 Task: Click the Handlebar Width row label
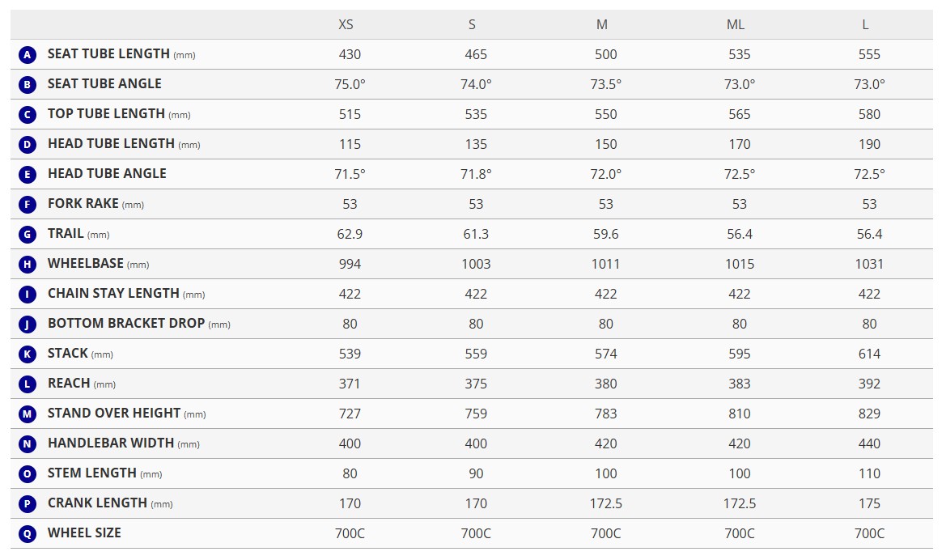pyautogui.click(x=111, y=443)
